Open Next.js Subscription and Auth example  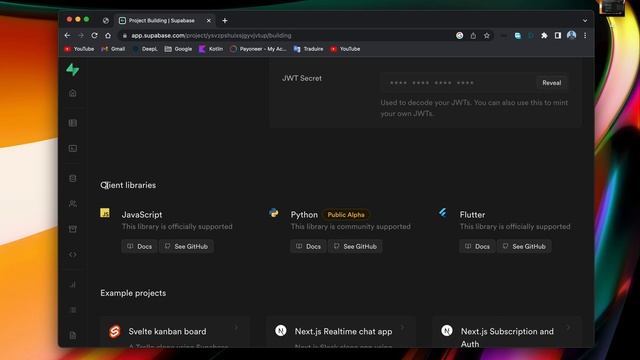click(507, 332)
